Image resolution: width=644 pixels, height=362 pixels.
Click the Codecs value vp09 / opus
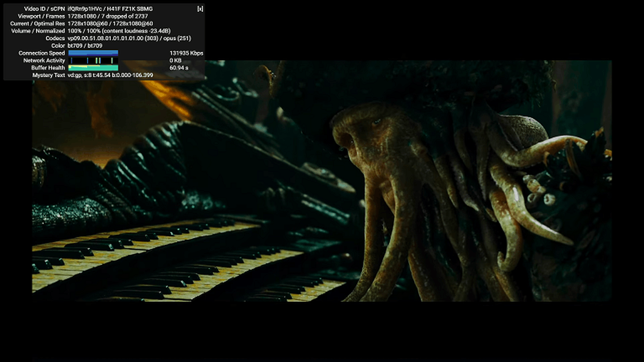(x=129, y=38)
